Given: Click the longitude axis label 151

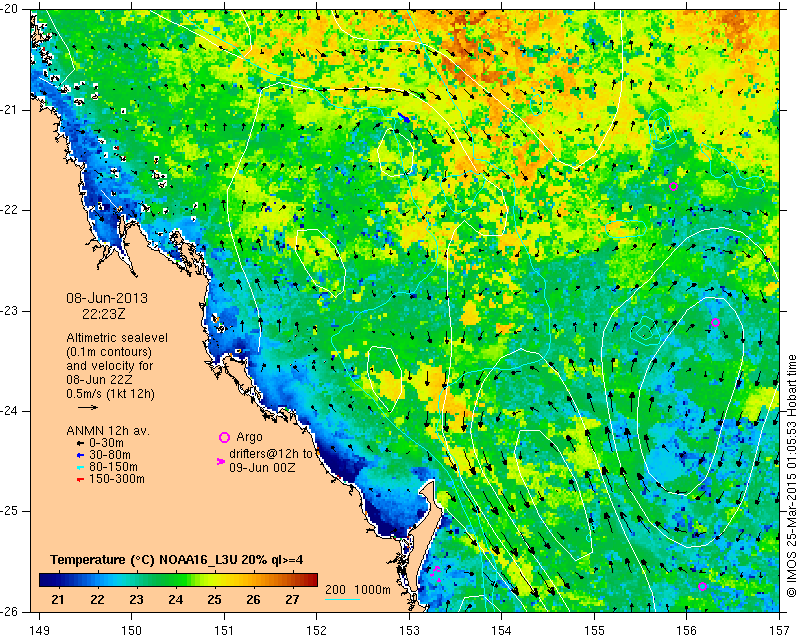Looking at the screenshot, I should [x=224, y=631].
